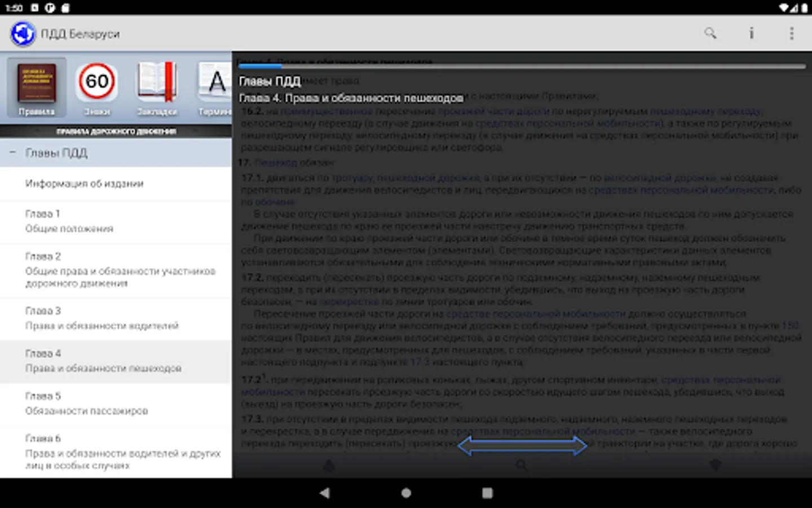This screenshot has width=812, height=508.
Task: Tap the ПДД Беларуси app logo
Action: pyautogui.click(x=23, y=33)
